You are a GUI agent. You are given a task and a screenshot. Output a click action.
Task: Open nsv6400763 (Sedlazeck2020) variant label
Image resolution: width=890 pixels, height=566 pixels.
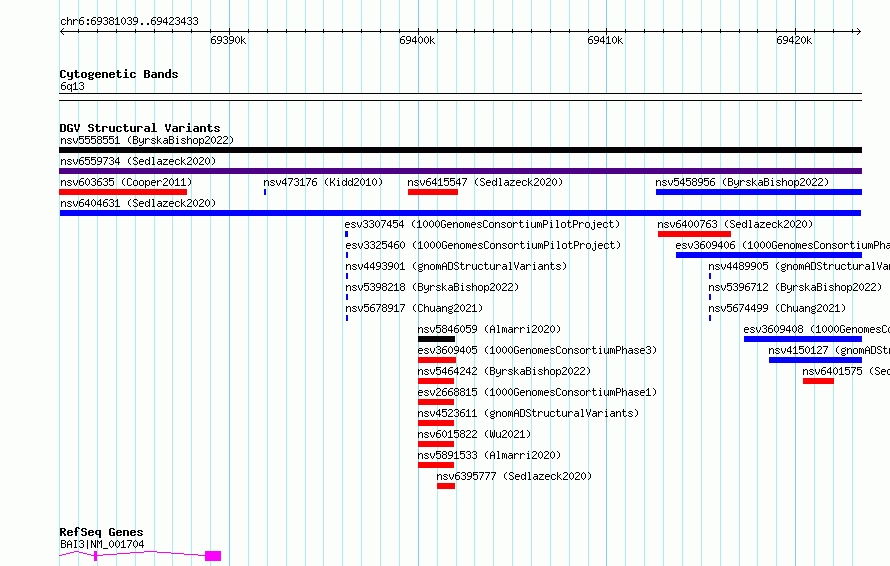[x=736, y=224]
